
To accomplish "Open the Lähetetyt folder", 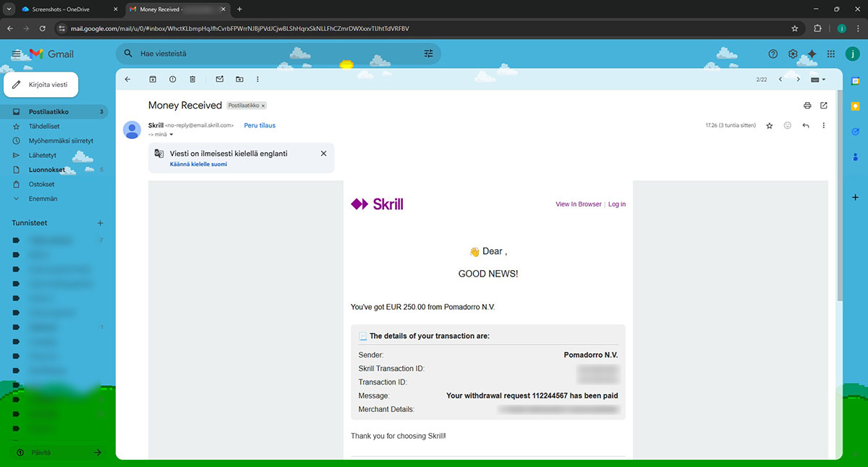I will coord(42,155).
